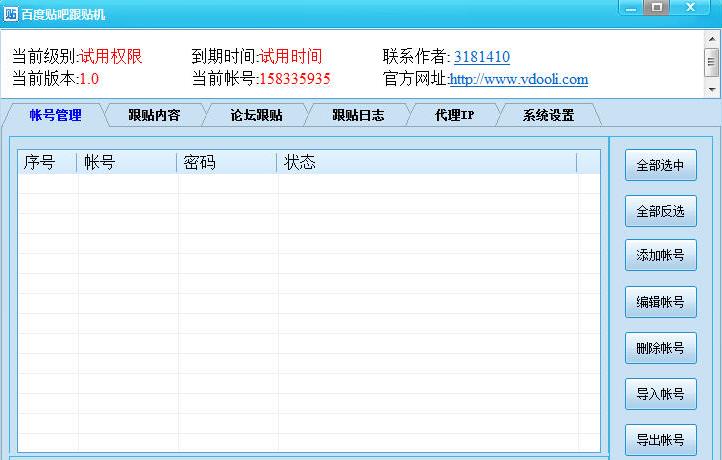Sort by the 序号 column header

pyautogui.click(x=47, y=162)
